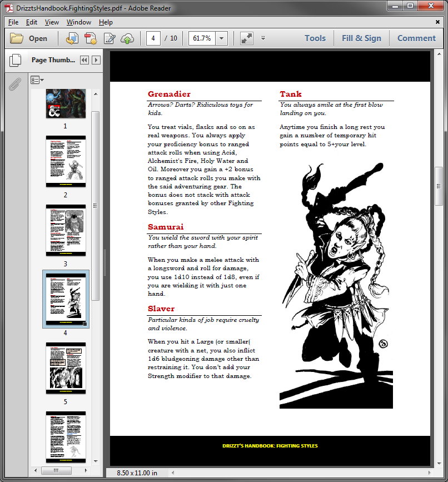The height and width of the screenshot is (482, 448).
Task: Click the Slayer heading
Action: click(161, 309)
